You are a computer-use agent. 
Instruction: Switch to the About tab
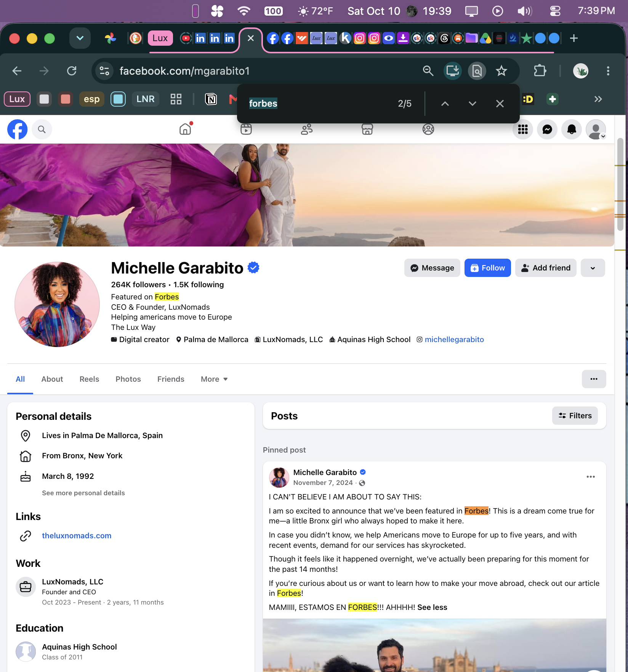pos(52,379)
